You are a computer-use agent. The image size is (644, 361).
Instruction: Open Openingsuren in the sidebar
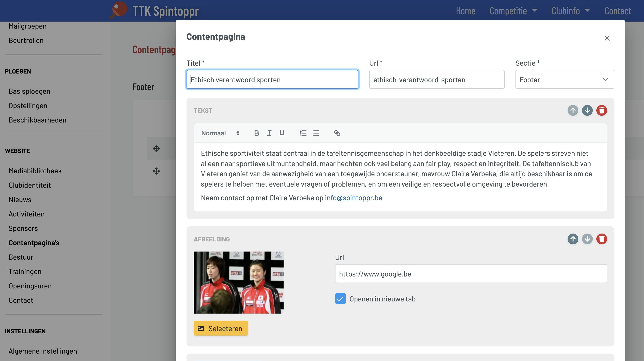pyautogui.click(x=30, y=286)
